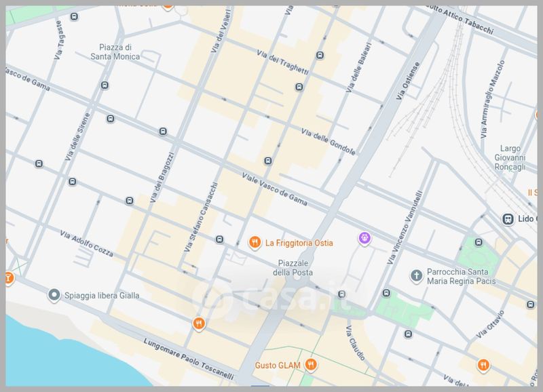Click the restaurant pin above Lungomare Paolo Toscanelli

198,324
